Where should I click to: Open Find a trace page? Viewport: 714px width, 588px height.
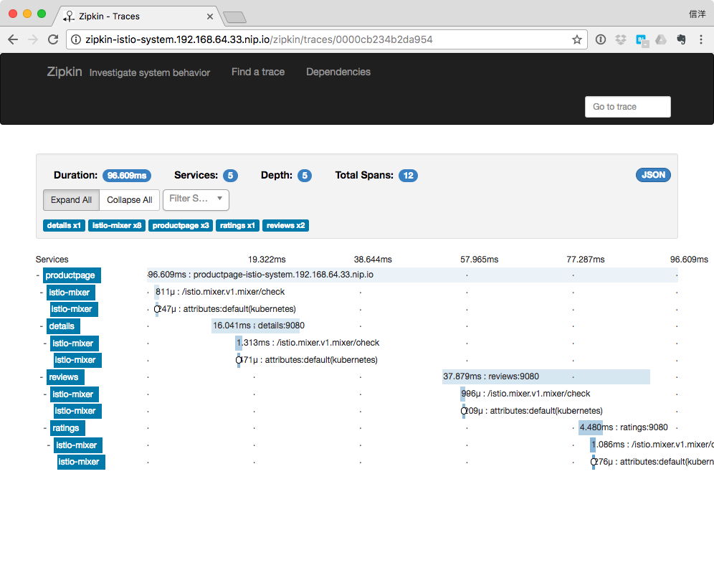258,72
